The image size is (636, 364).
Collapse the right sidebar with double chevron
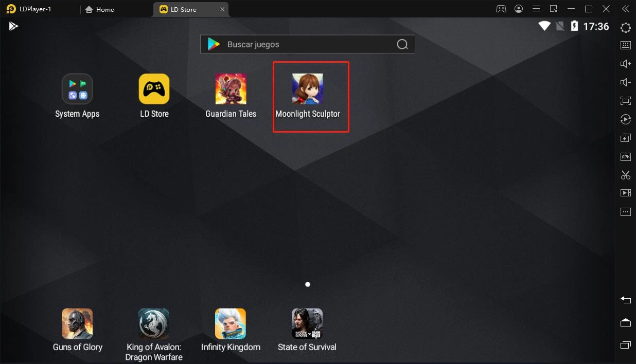(626, 9)
